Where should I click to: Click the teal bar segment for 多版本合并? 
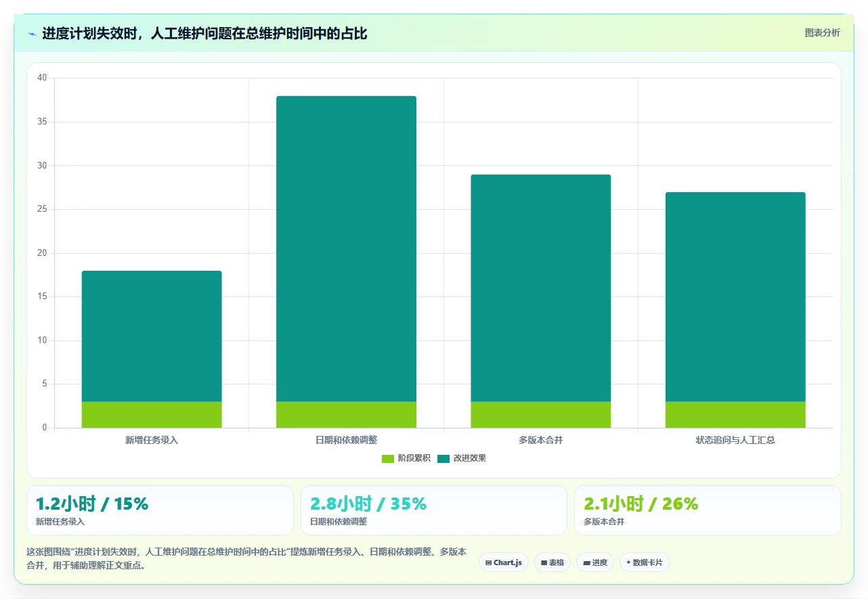point(541,288)
